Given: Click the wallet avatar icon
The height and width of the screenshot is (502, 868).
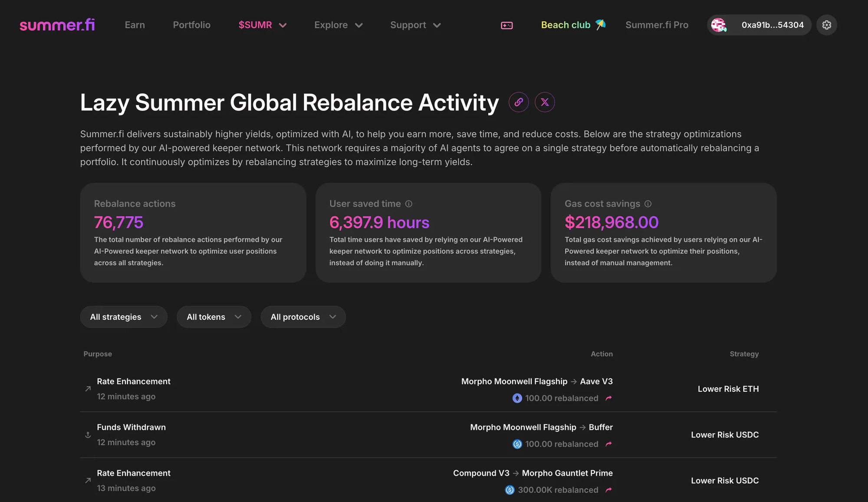Looking at the screenshot, I should point(719,25).
